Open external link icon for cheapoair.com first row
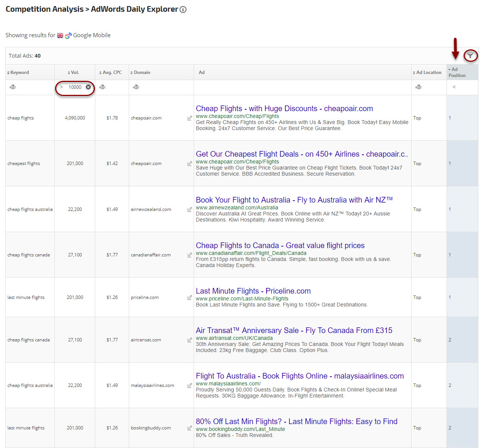This screenshot has width=486, height=448. click(189, 118)
